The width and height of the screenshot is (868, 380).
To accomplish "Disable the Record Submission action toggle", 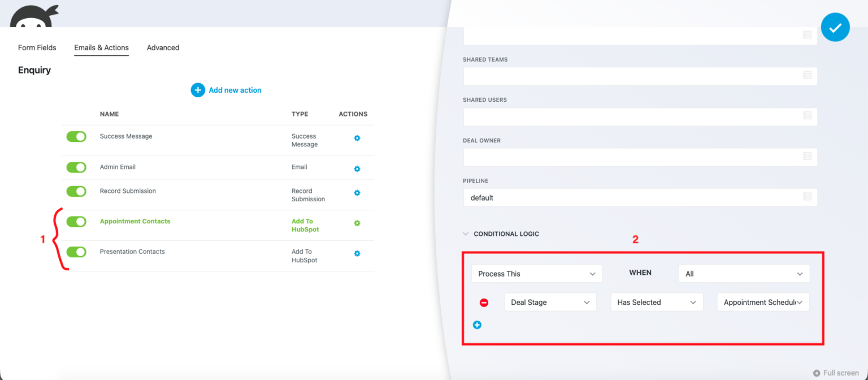I will coord(76,191).
